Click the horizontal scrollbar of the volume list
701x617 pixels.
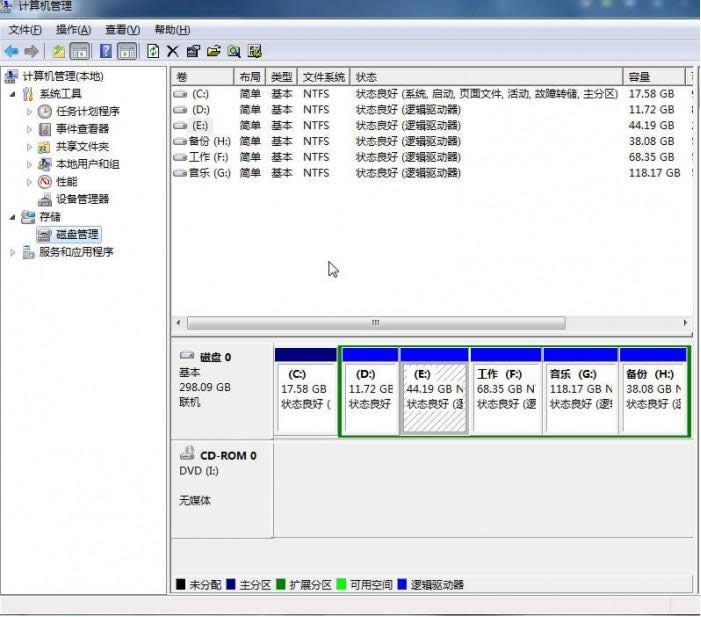(375, 323)
